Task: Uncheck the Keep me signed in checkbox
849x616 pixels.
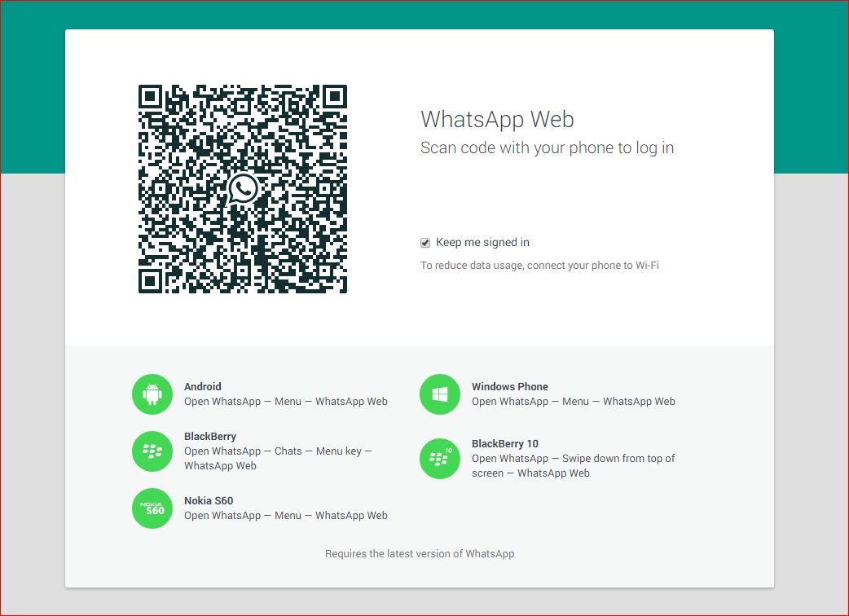Action: (x=424, y=242)
